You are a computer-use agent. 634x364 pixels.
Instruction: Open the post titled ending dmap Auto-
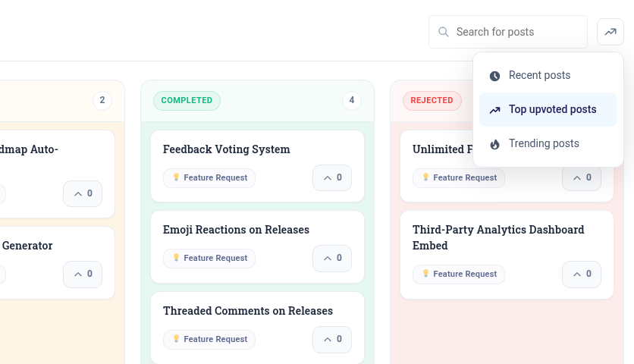tap(29, 149)
